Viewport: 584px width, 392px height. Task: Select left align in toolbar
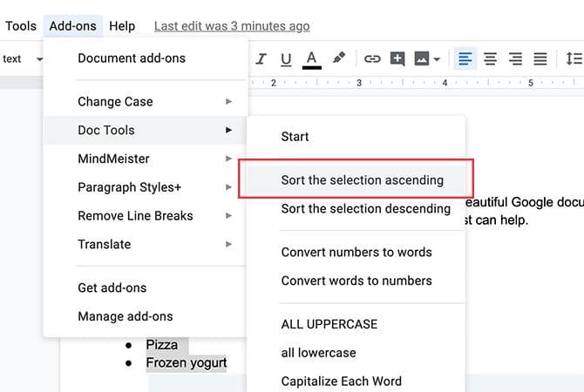[x=465, y=59]
